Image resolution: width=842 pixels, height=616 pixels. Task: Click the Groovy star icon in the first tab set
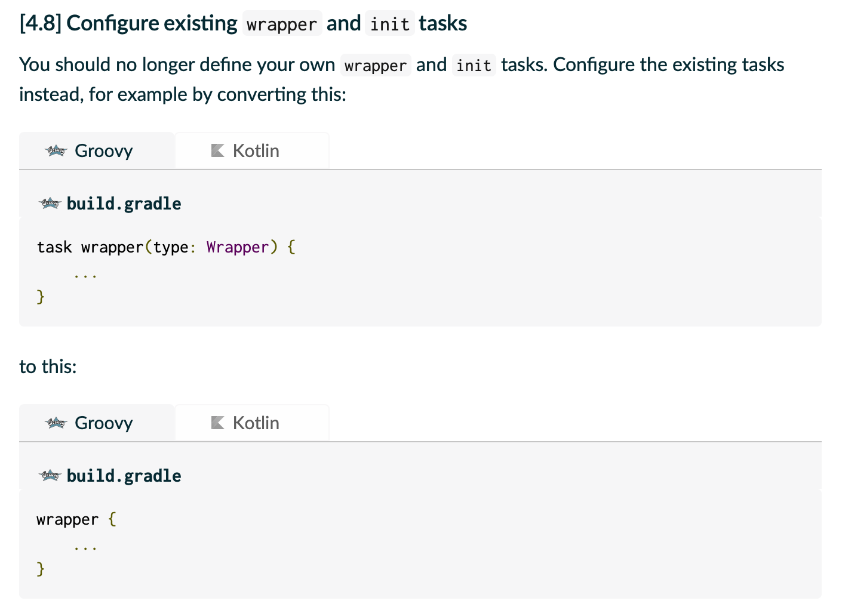point(56,150)
